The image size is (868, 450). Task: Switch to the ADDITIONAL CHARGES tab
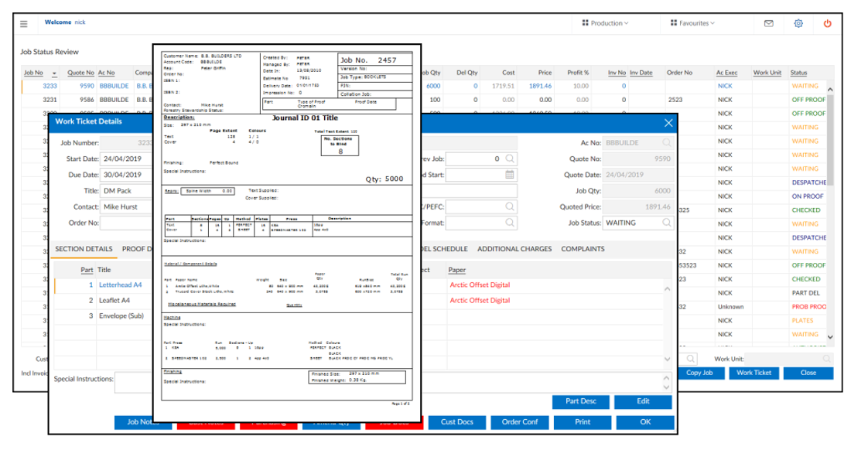tap(517, 249)
